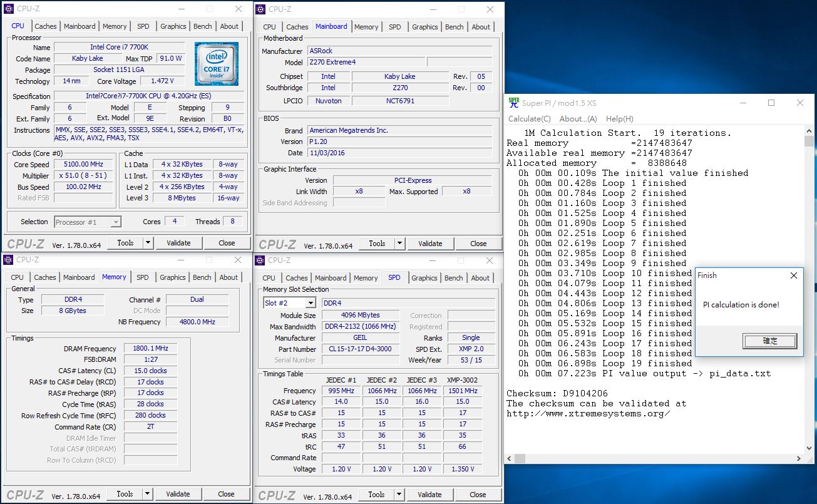Expand the Slot #2 memory slot selector

[x=310, y=303]
